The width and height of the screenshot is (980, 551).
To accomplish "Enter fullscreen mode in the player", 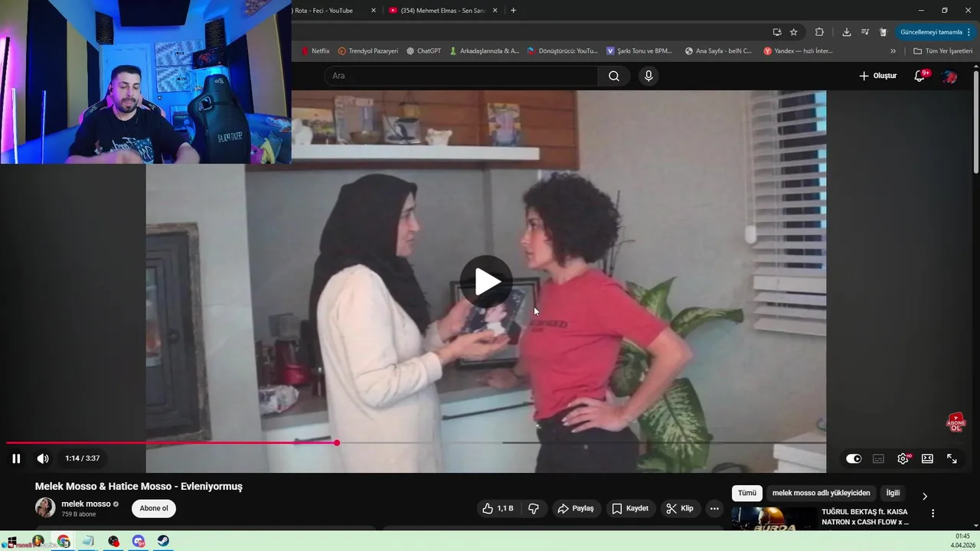I will pyautogui.click(x=952, y=458).
